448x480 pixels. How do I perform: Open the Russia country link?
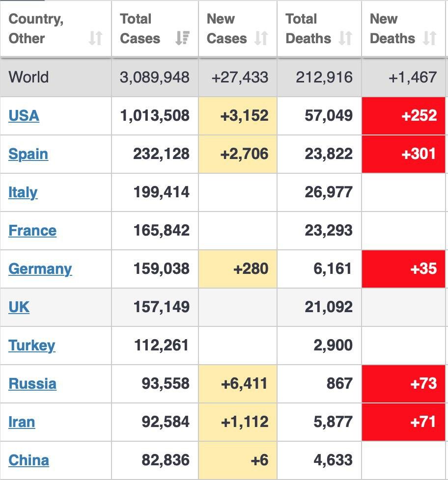(x=32, y=384)
